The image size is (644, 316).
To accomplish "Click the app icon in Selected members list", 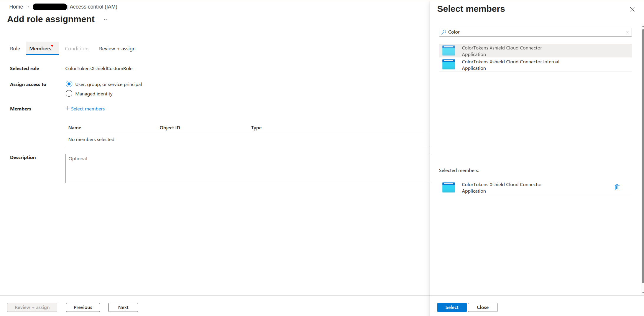I will (448, 187).
